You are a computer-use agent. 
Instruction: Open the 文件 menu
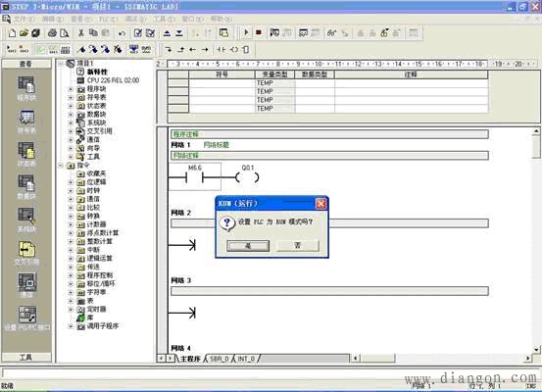[x=25, y=19]
